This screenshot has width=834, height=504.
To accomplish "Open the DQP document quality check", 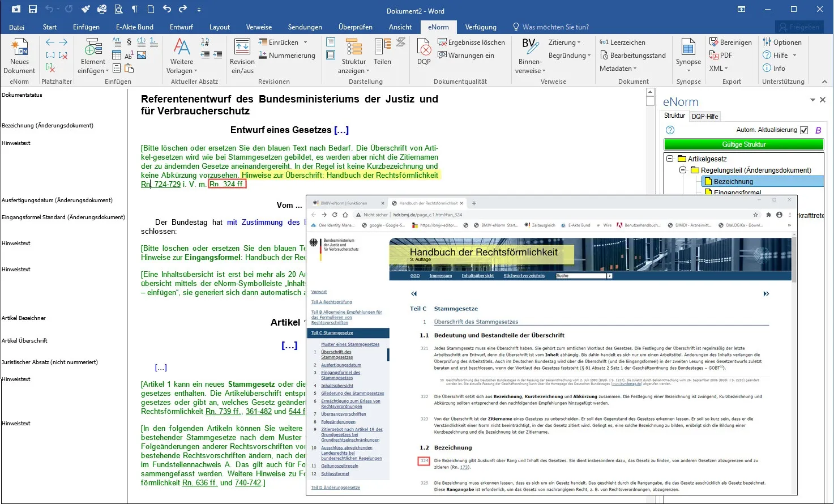I will point(423,51).
